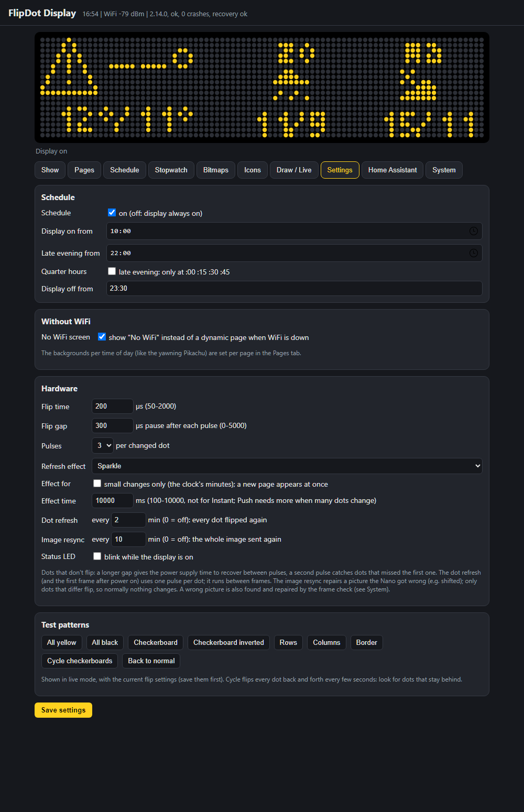Uncheck the No WiFi screen checkbox
This screenshot has height=812, width=524.
[x=102, y=337]
